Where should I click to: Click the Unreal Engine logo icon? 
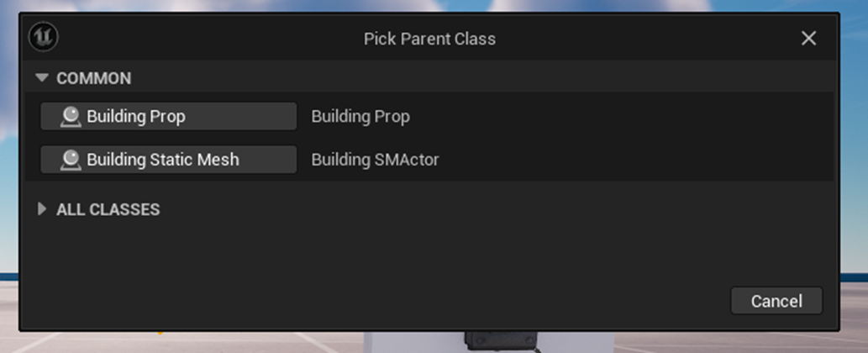[x=43, y=37]
